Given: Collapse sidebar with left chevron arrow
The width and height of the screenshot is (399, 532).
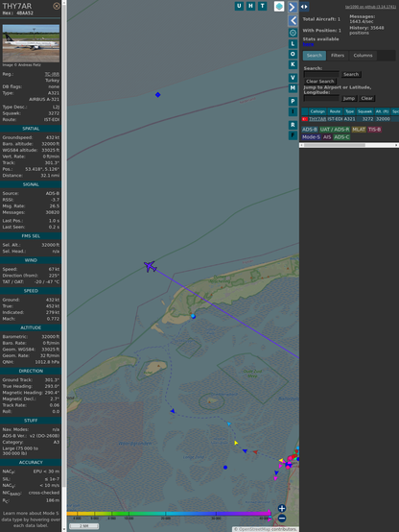Looking at the screenshot, I should coord(293,21).
